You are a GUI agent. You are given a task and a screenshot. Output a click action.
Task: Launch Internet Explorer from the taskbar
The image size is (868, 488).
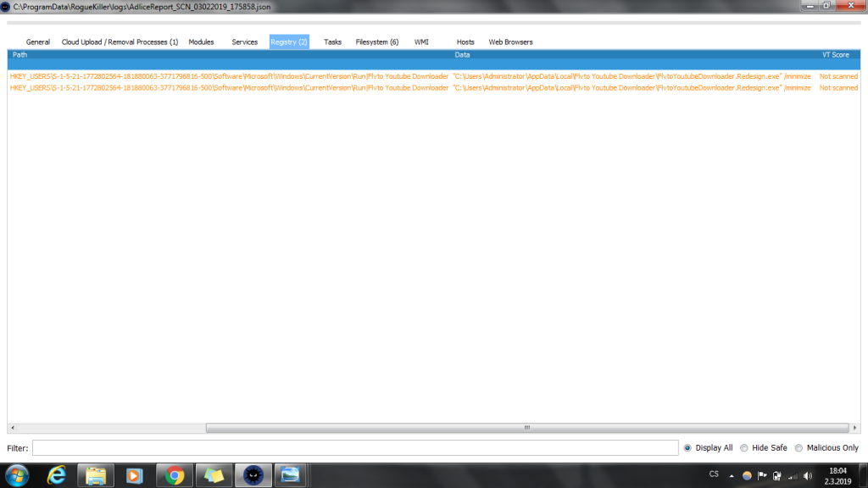[x=57, y=476]
